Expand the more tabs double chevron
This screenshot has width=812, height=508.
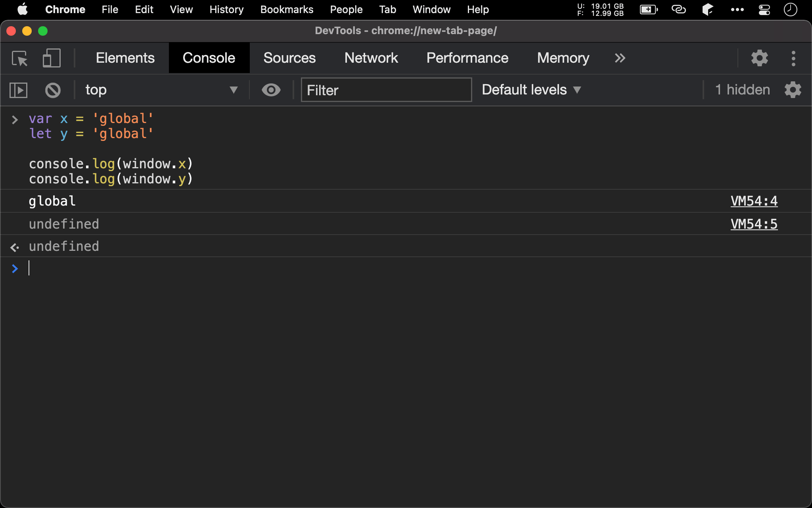point(620,58)
